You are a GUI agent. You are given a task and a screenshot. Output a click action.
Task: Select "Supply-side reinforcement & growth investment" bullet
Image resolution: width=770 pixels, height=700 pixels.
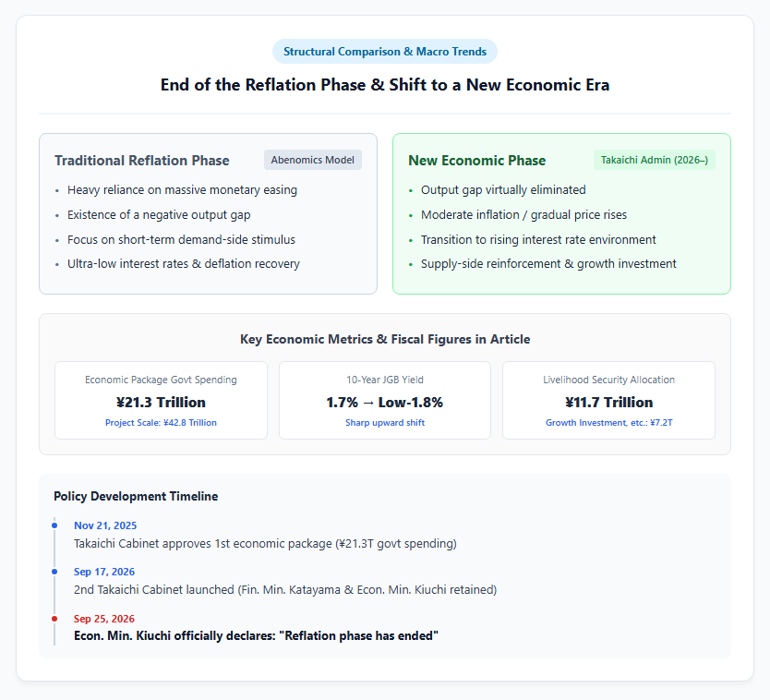(x=548, y=264)
